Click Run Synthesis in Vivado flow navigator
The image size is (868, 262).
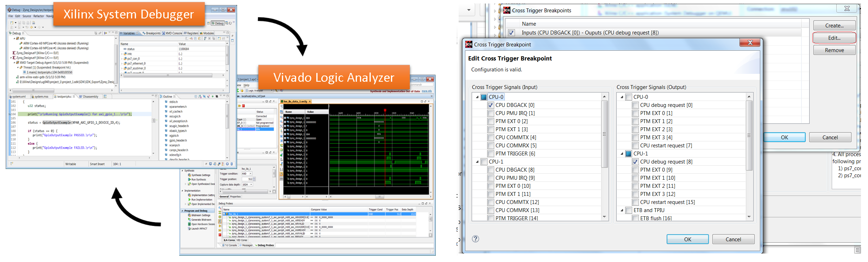tap(199, 180)
